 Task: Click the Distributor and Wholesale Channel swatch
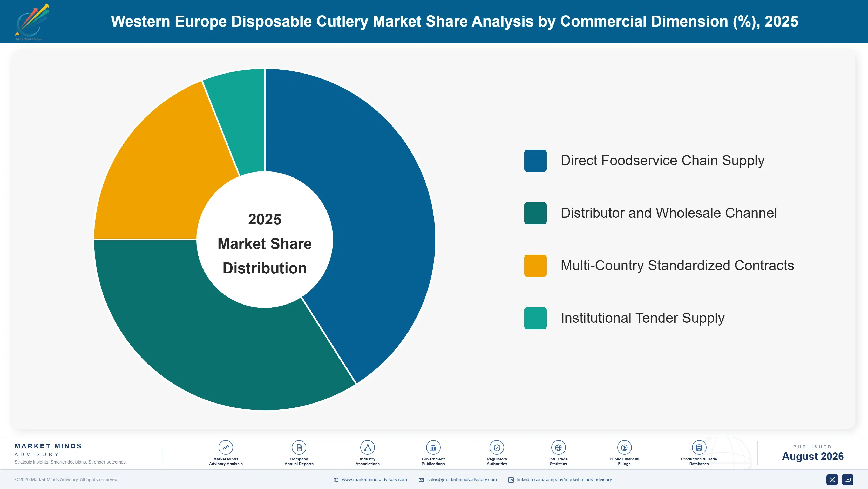coord(535,213)
